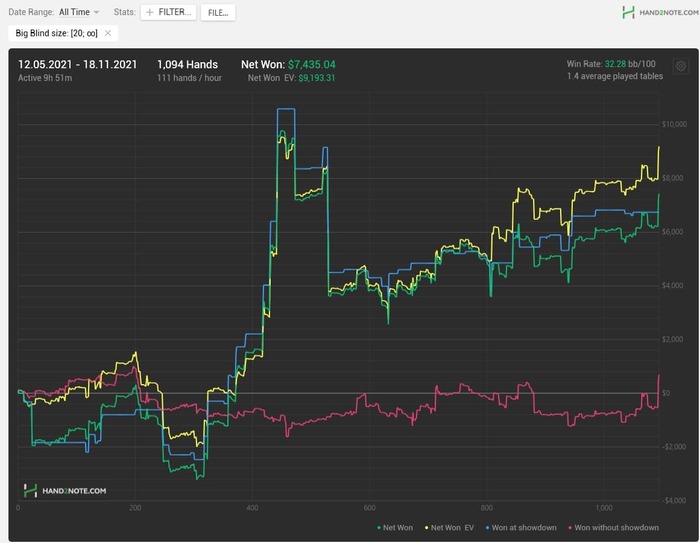The image size is (700, 543).
Task: Select the Win Rate 32.28 bb/100 text
Action: [x=611, y=64]
